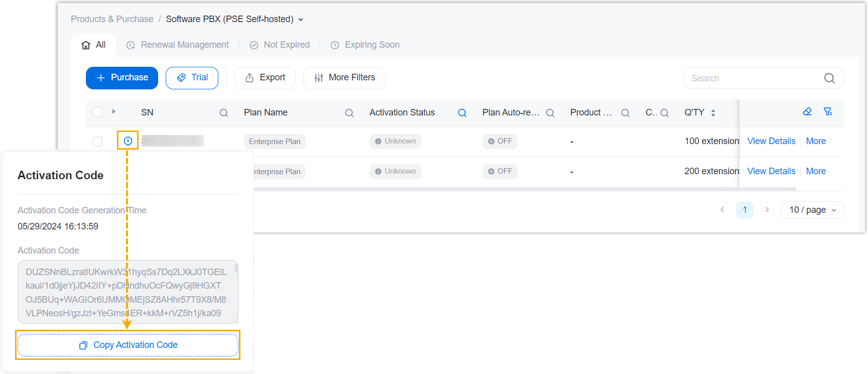Open the 10 / page size dropdown
Viewport: 868px width, 374px height.
pyautogui.click(x=812, y=210)
